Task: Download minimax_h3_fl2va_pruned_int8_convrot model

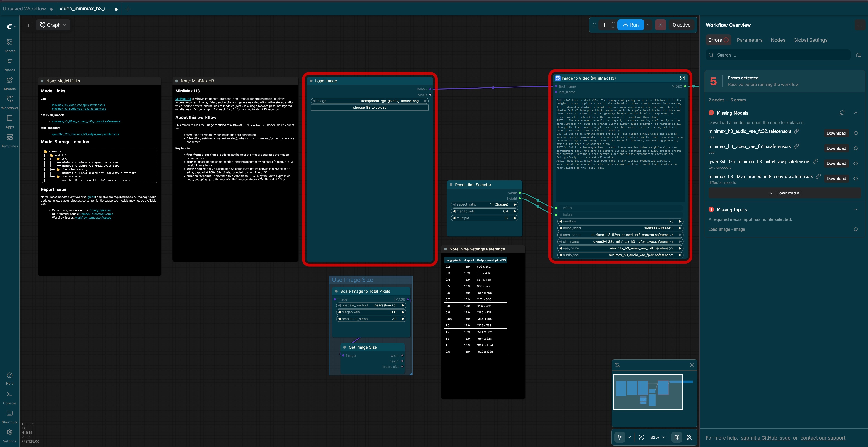Action: tap(836, 178)
